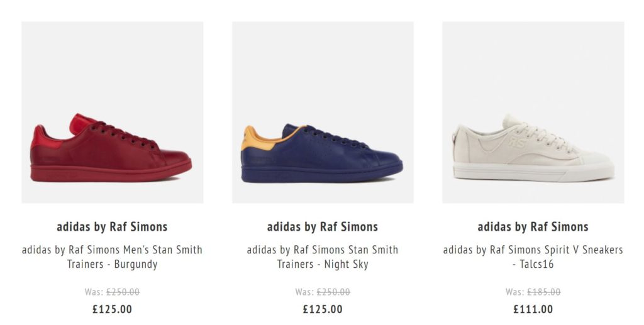Image resolution: width=644 pixels, height=325 pixels.
Task: Click the crossed-out £185.00 original price
Action: 543,292
